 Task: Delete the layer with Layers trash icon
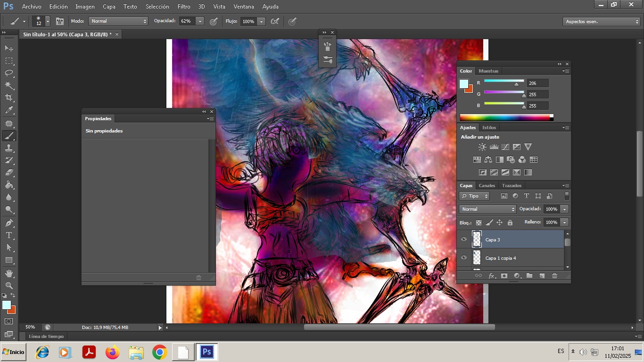click(554, 276)
